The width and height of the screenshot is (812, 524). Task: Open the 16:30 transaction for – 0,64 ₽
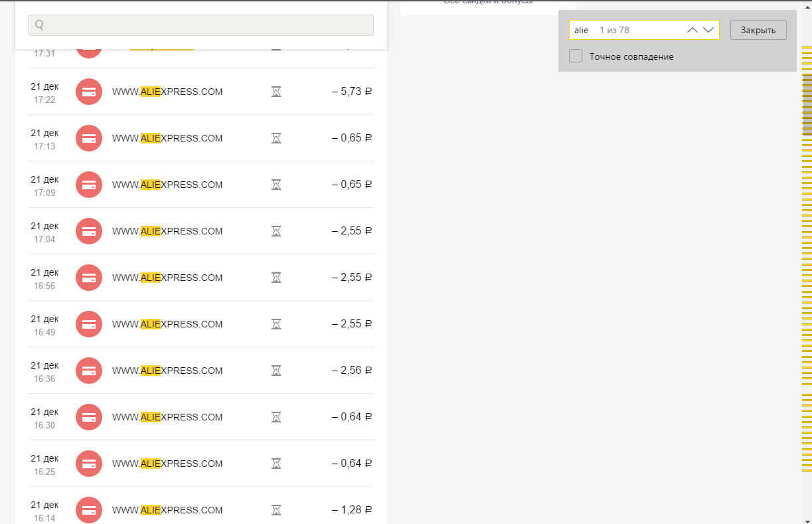tap(201, 417)
